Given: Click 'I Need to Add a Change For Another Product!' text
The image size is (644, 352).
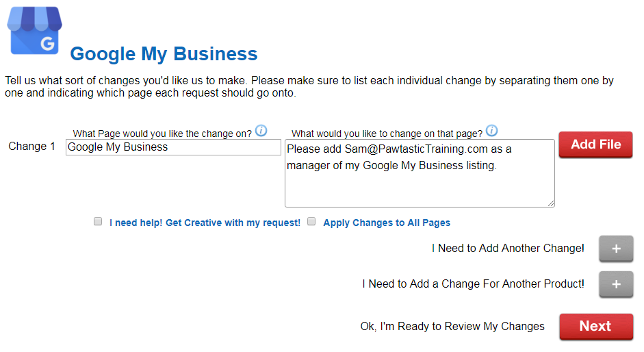Looking at the screenshot, I should pyautogui.click(x=473, y=284).
